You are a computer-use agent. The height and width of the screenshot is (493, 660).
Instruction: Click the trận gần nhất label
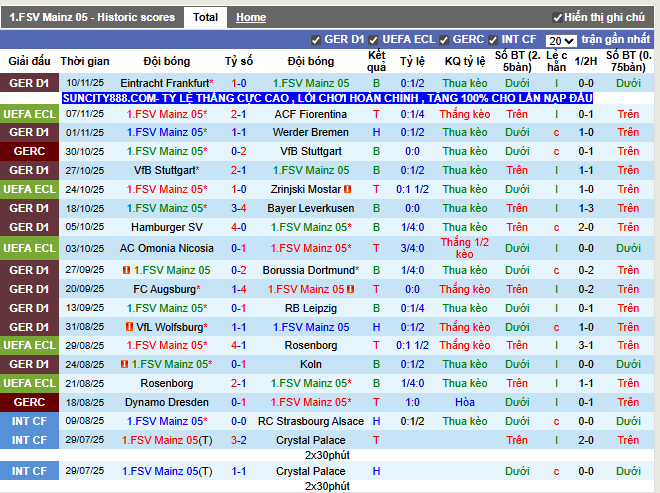[616, 40]
